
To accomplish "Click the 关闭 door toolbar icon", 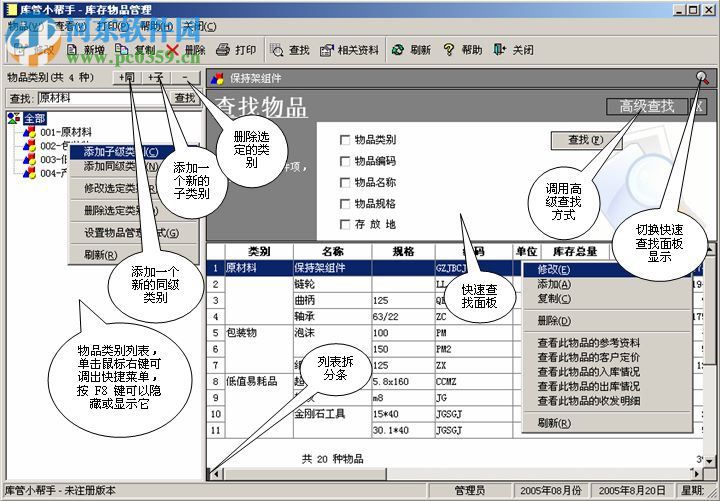I will coord(499,50).
